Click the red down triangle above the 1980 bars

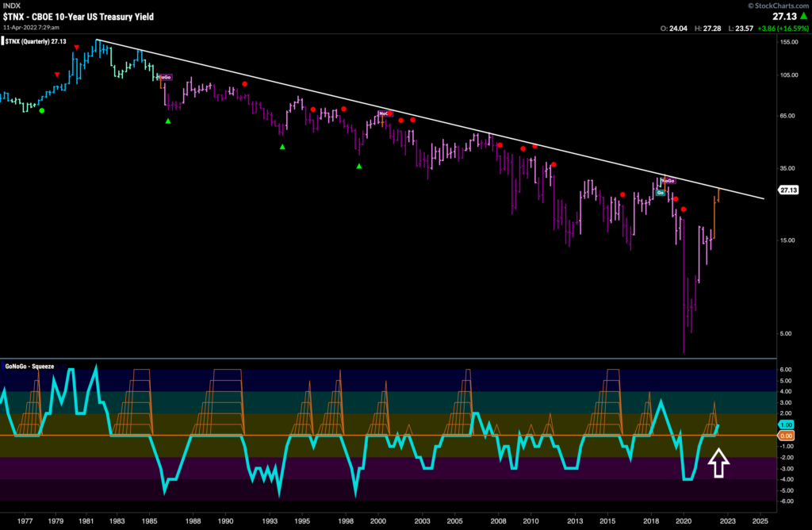pyautogui.click(x=77, y=48)
